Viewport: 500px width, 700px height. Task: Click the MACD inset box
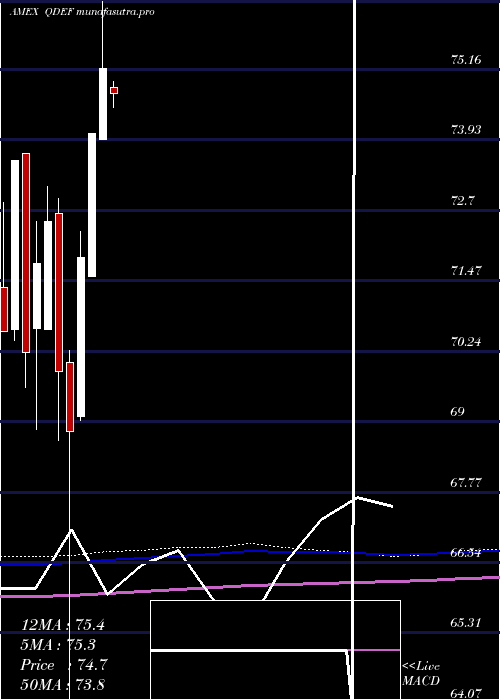[x=275, y=650]
